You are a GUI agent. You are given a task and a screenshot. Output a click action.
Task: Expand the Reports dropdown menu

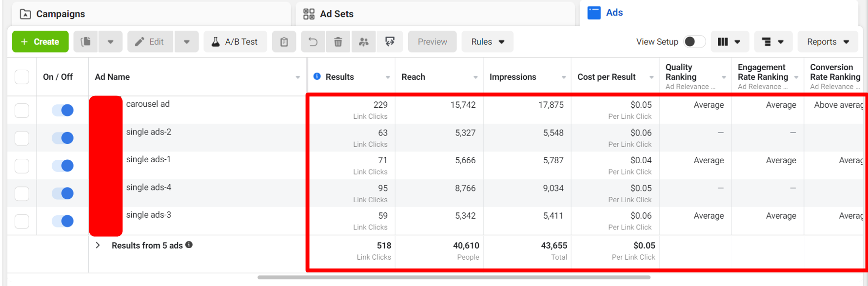coord(828,42)
